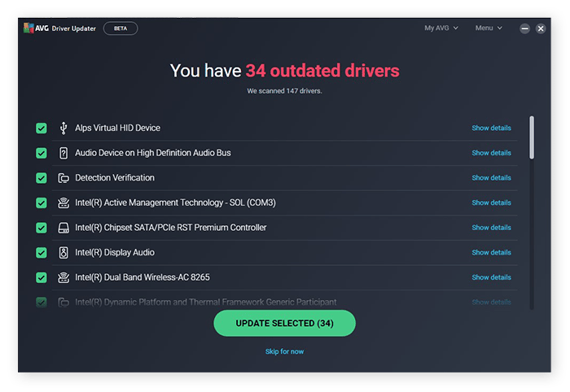Screen dimensions: 570x392
Task: Show details for Intel Active Management Technology
Action: [x=492, y=203]
